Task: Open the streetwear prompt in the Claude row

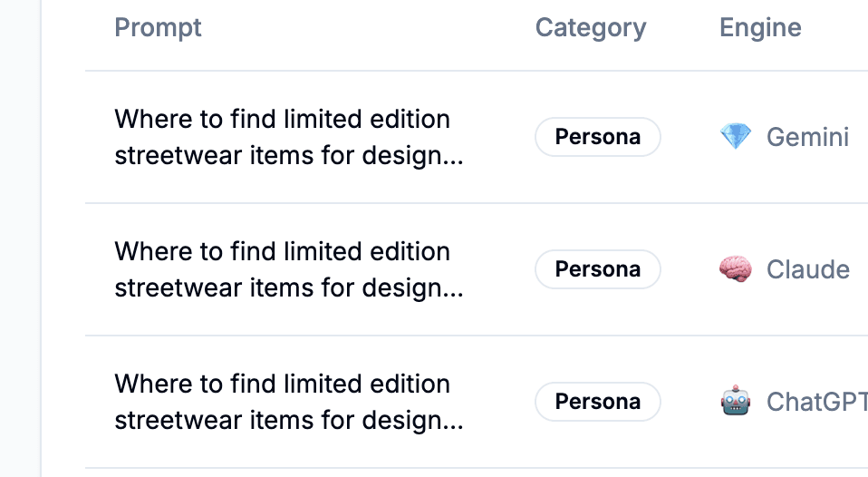Action: point(282,252)
